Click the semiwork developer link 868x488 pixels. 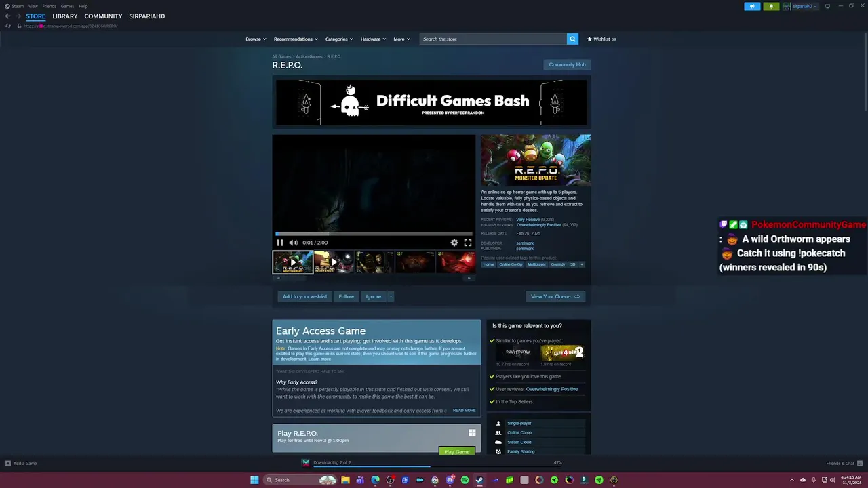(x=525, y=243)
